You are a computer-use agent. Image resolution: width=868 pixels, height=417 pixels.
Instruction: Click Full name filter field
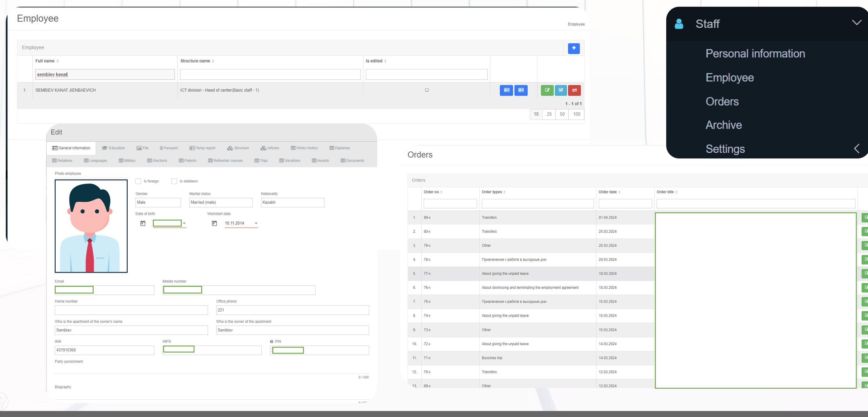click(x=105, y=75)
